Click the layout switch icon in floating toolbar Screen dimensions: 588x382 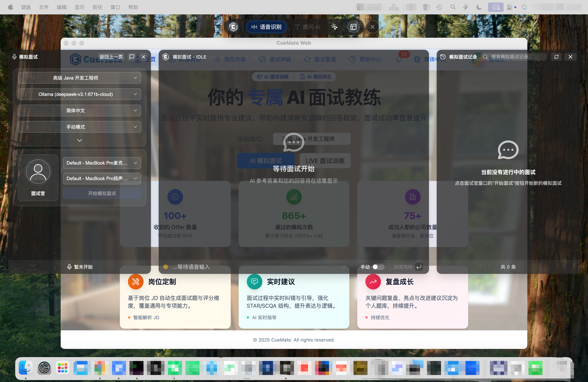pos(354,27)
